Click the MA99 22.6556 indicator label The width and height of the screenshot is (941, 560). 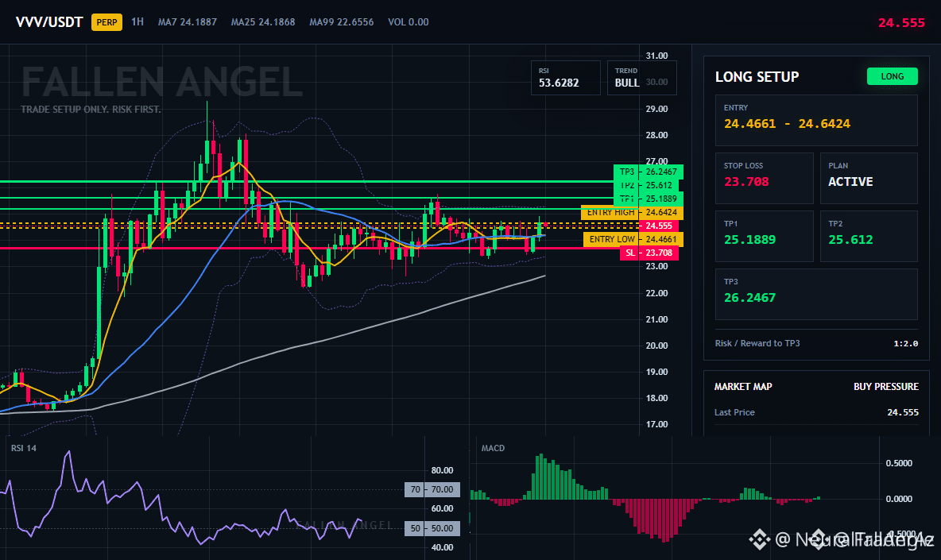click(342, 22)
